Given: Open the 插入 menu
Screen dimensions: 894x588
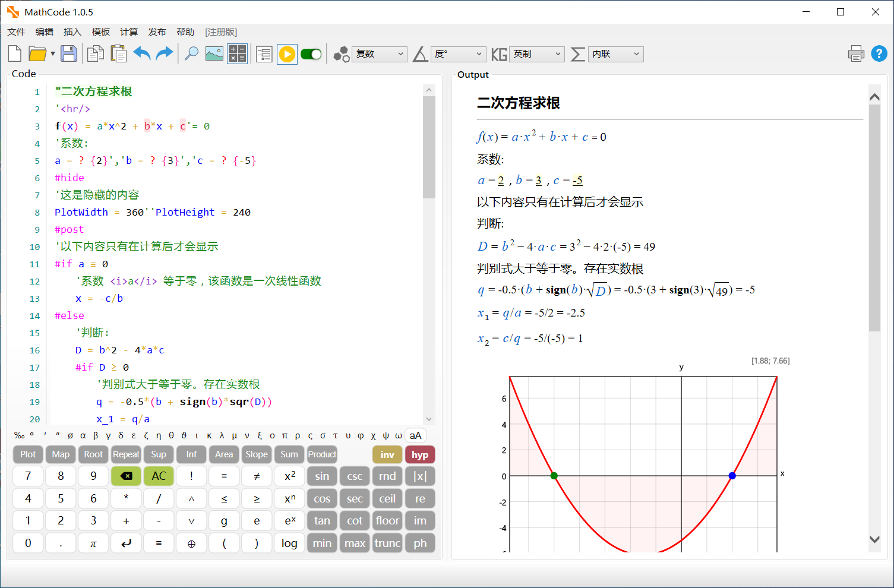Looking at the screenshot, I should [72, 31].
